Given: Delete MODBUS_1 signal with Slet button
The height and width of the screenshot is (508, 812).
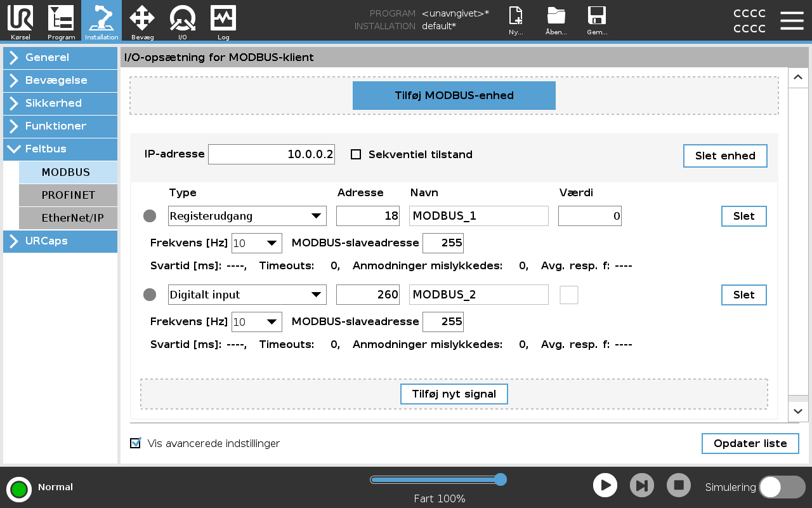Looking at the screenshot, I should tap(744, 216).
